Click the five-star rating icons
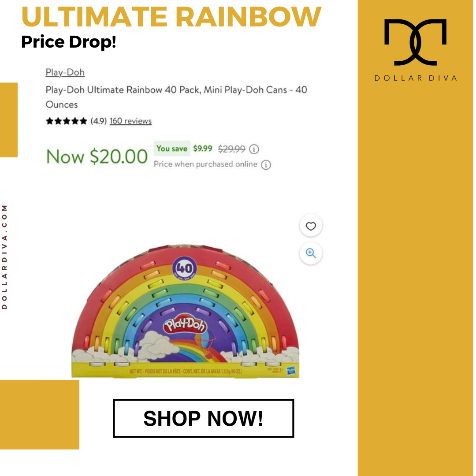The image size is (476, 476). pos(67,121)
